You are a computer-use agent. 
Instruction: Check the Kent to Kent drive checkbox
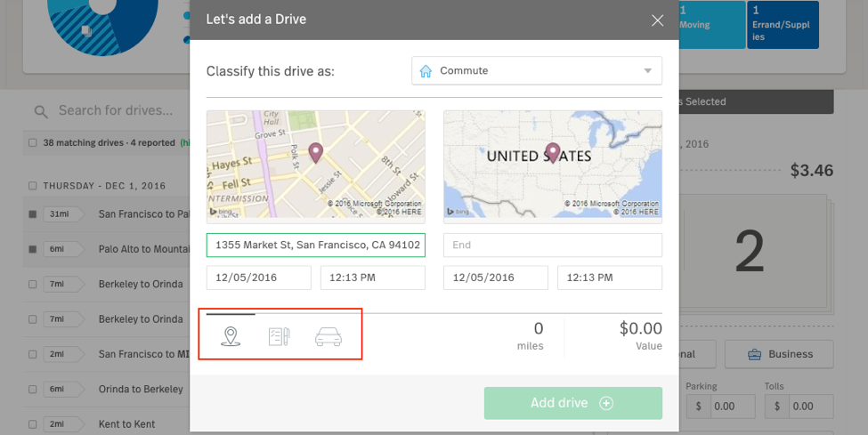tap(33, 424)
